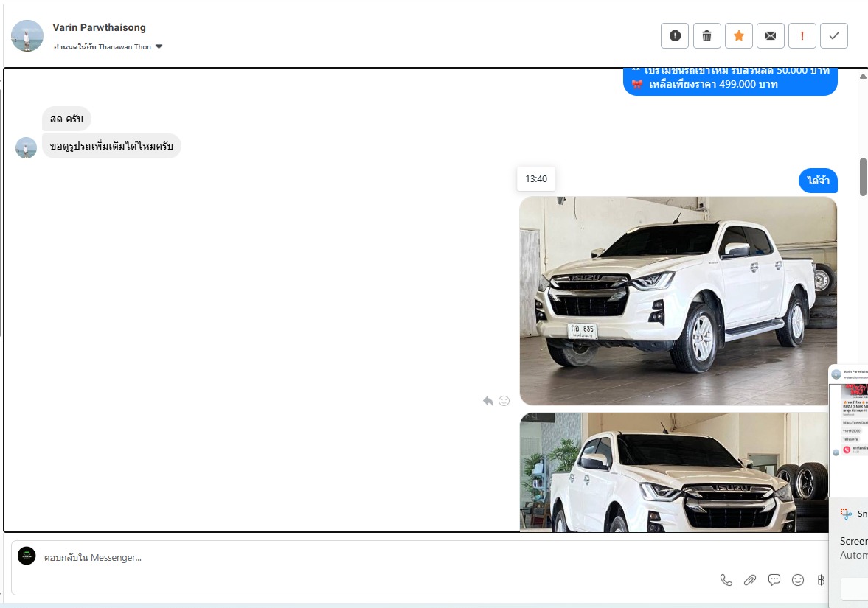868x608 pixels.
Task: Click the Varin Parwthaisong contact name
Action: [99, 27]
